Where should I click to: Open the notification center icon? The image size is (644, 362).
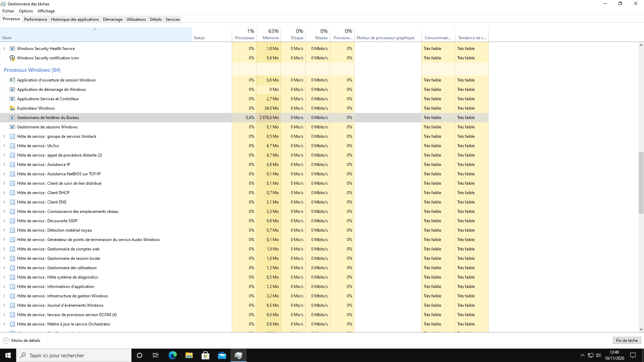(633, 355)
